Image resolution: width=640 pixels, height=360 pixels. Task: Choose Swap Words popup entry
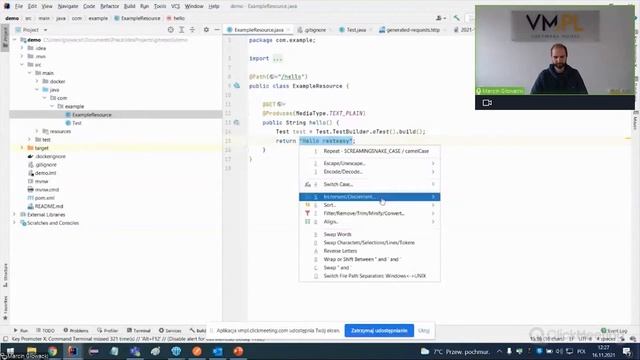point(369,234)
